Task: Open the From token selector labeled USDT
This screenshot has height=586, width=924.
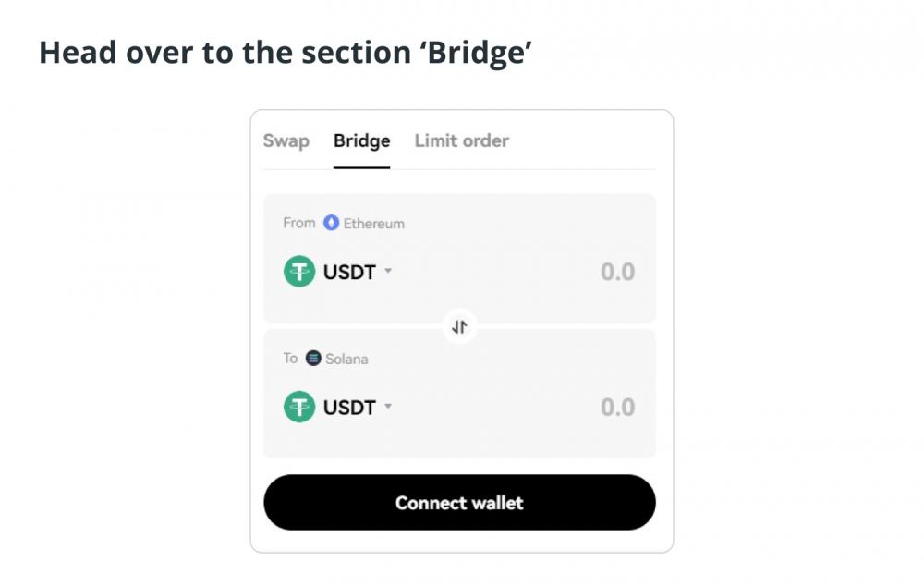Action: point(338,271)
